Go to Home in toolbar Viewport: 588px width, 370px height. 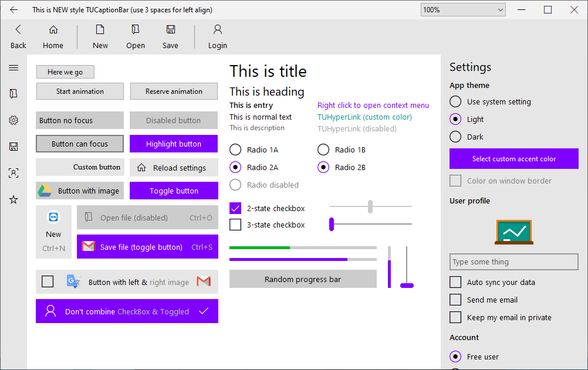coord(53,37)
